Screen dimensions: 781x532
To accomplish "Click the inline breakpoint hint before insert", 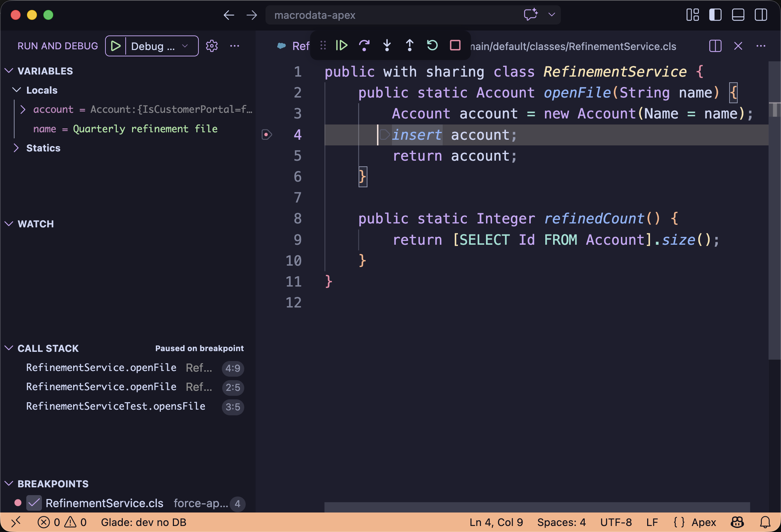I will pos(385,135).
